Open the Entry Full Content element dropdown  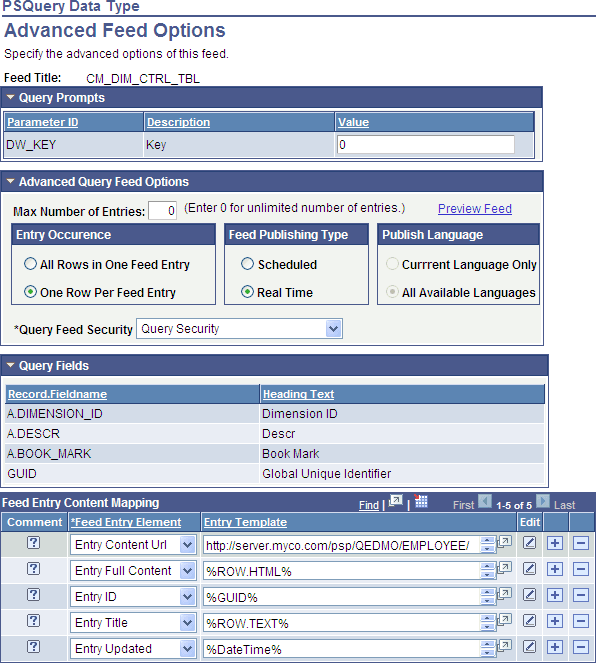click(187, 571)
